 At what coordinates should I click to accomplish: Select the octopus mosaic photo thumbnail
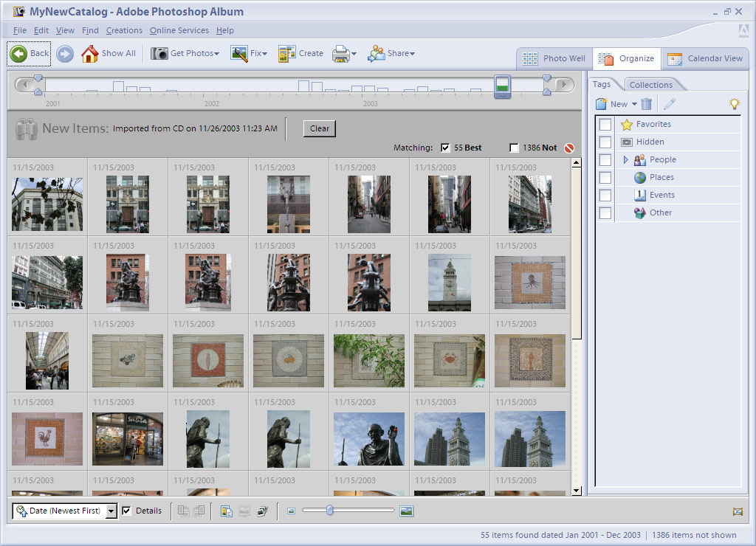[529, 281]
